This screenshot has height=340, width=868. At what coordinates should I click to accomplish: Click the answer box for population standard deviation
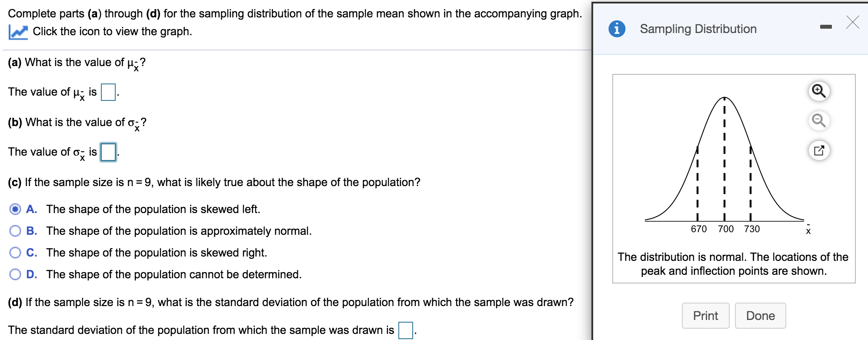405,330
